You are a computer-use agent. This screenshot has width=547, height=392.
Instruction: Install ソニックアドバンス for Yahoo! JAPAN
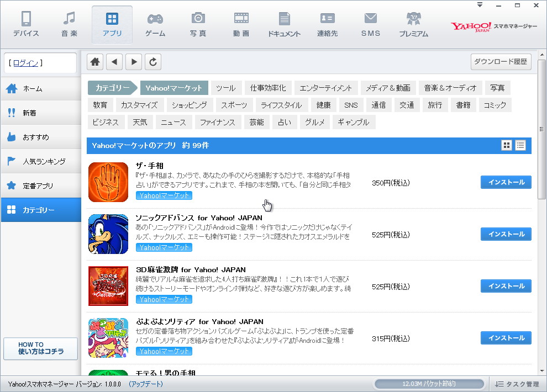(506, 234)
